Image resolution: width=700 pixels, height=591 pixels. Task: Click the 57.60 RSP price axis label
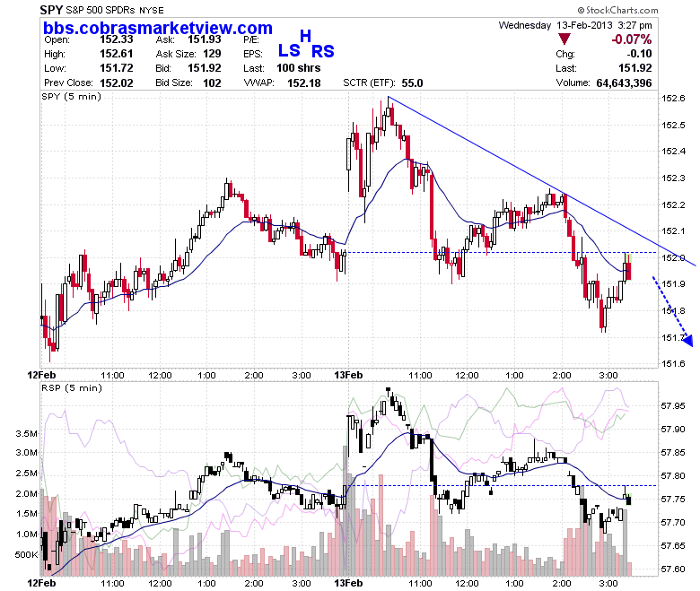point(673,569)
